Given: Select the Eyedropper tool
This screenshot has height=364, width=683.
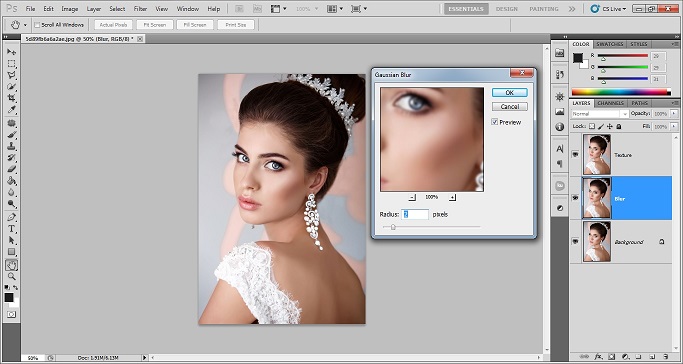Looking at the screenshot, I should pos(11,109).
